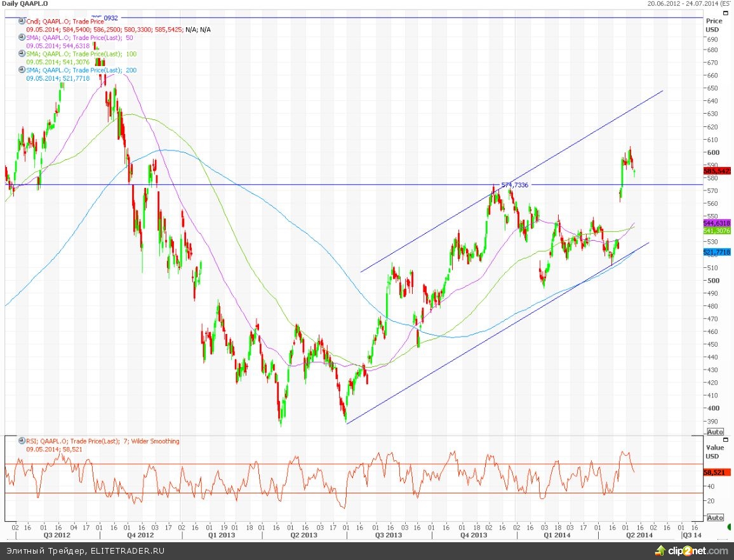Click the clock icon beside the Cndl legend
Image resolution: width=734 pixels, height=560 pixels.
[22, 22]
